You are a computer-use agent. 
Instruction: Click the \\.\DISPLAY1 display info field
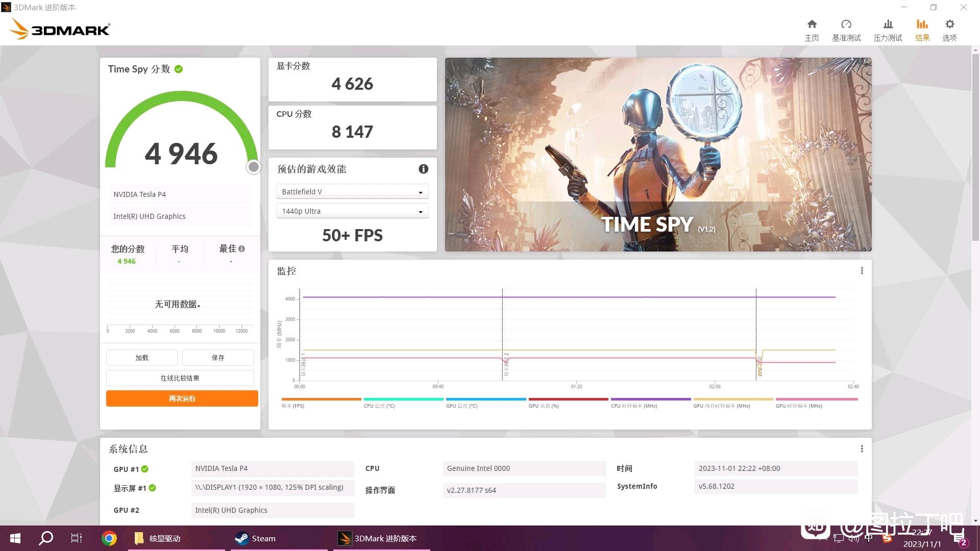pyautogui.click(x=273, y=487)
